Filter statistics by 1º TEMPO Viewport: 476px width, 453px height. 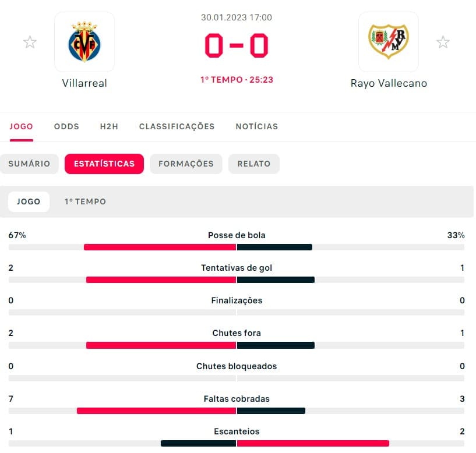(x=85, y=201)
